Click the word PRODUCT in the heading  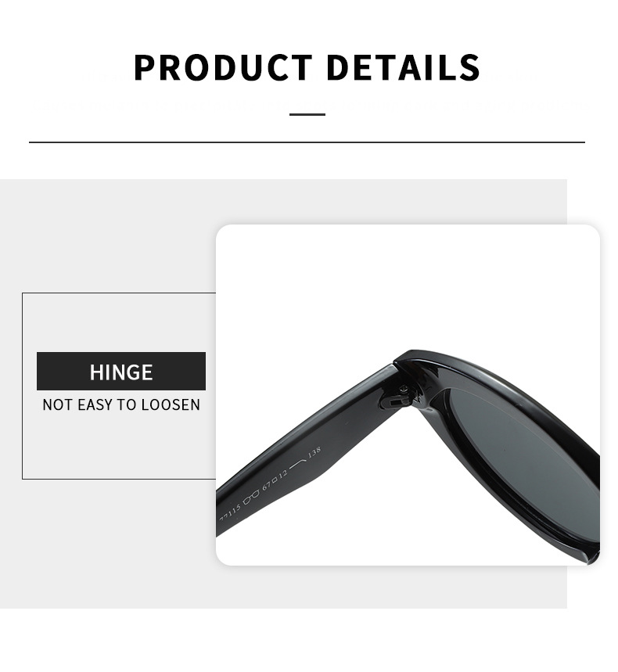coord(223,67)
